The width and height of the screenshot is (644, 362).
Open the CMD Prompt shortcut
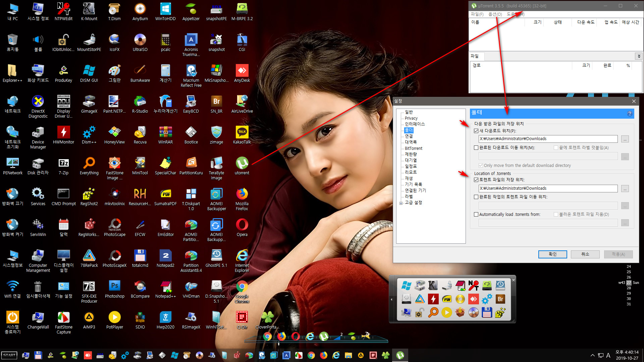tap(63, 197)
